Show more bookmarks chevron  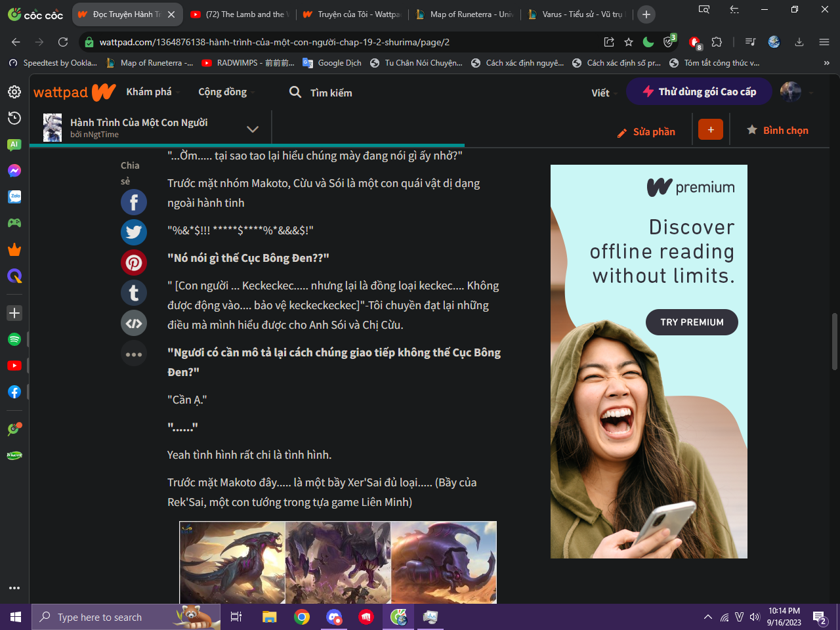pos(826,63)
